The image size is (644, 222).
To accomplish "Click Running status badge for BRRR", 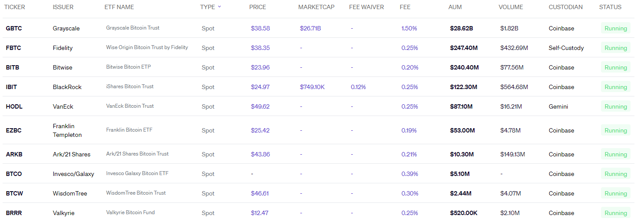I will 615,213.
